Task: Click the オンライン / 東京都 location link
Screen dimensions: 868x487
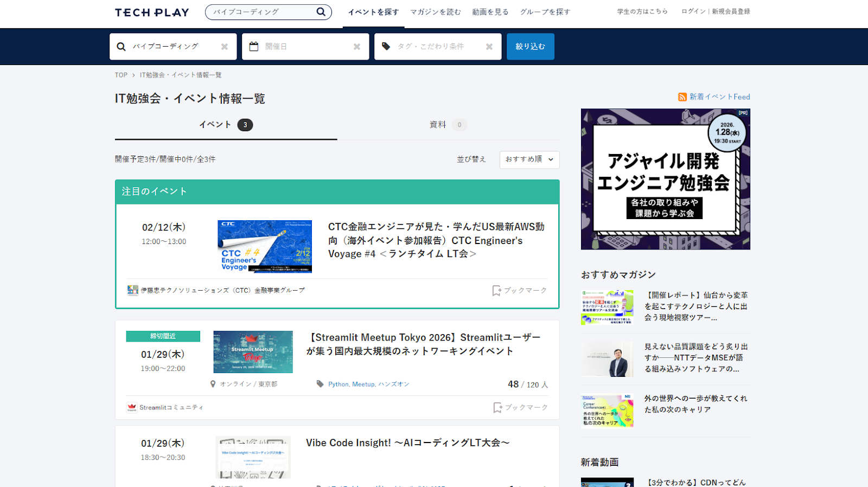Action: [248, 384]
